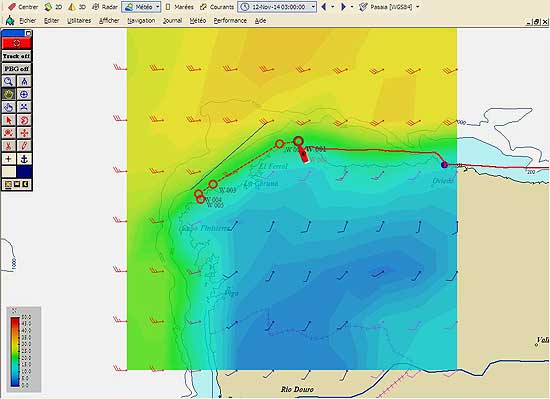Screen dimensions: 550x399
Task: Toggle the PBG off button
Action: pos(16,69)
